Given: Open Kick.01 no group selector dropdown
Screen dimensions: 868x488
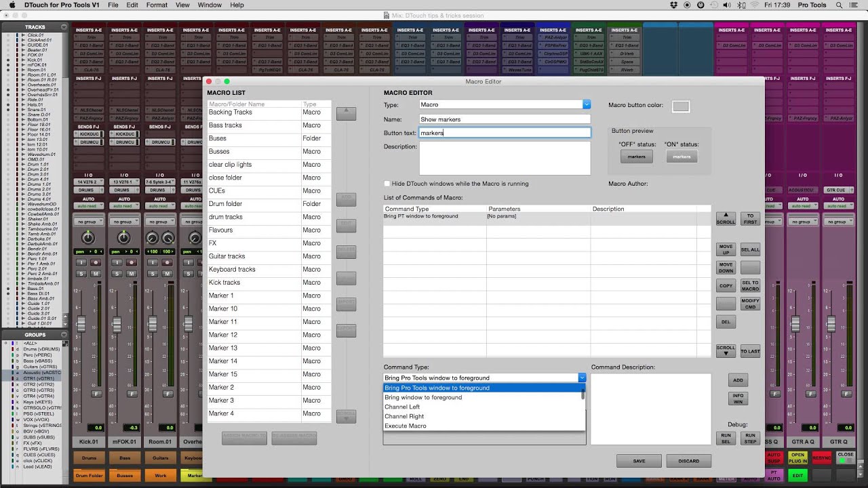Looking at the screenshot, I should [88, 222].
